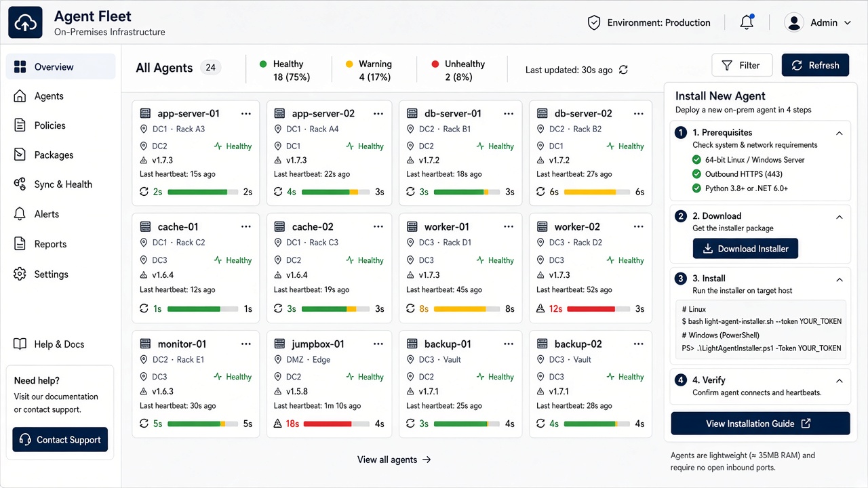
Task: Open the notifications bell icon
Action: tap(747, 22)
